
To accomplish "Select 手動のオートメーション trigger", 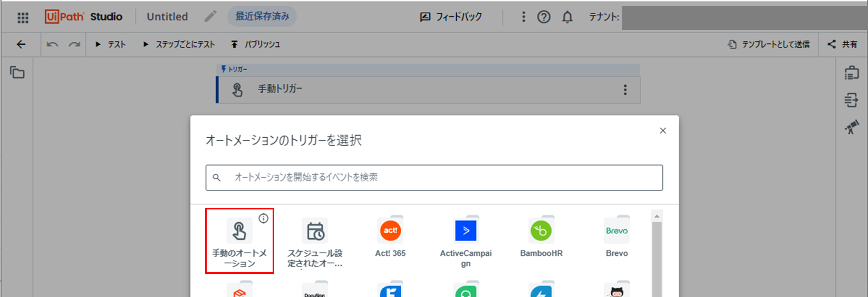I will tap(239, 241).
